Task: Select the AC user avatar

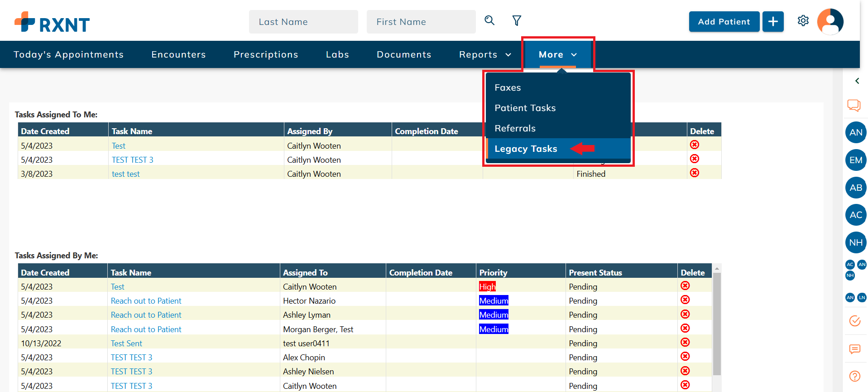Action: [856, 215]
